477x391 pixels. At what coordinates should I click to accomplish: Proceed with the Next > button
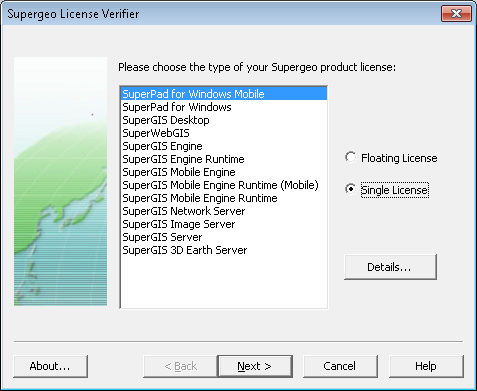[255, 366]
